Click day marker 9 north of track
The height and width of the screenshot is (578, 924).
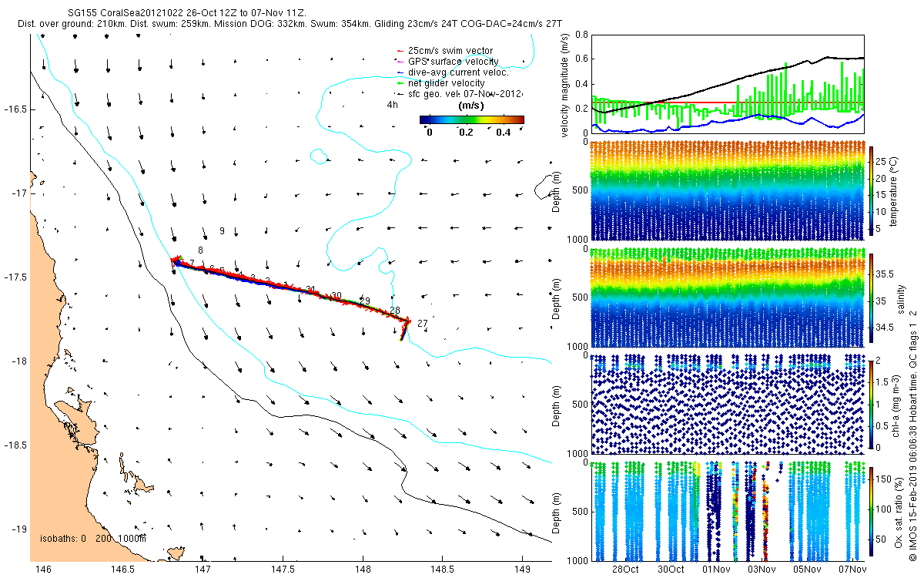pos(222,231)
